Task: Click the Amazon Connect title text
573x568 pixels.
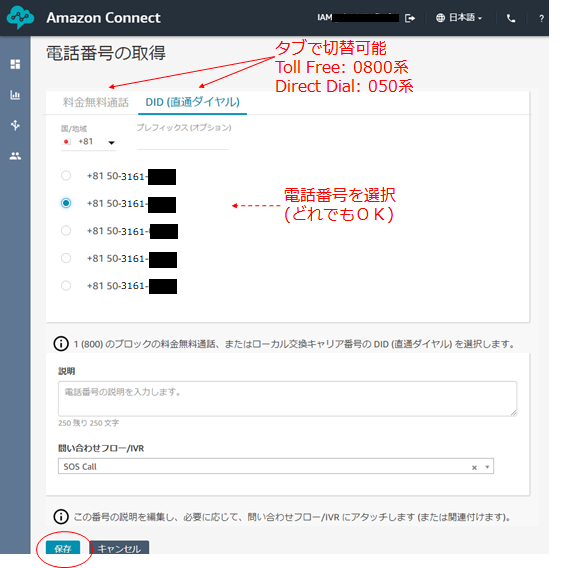Action: click(x=103, y=18)
